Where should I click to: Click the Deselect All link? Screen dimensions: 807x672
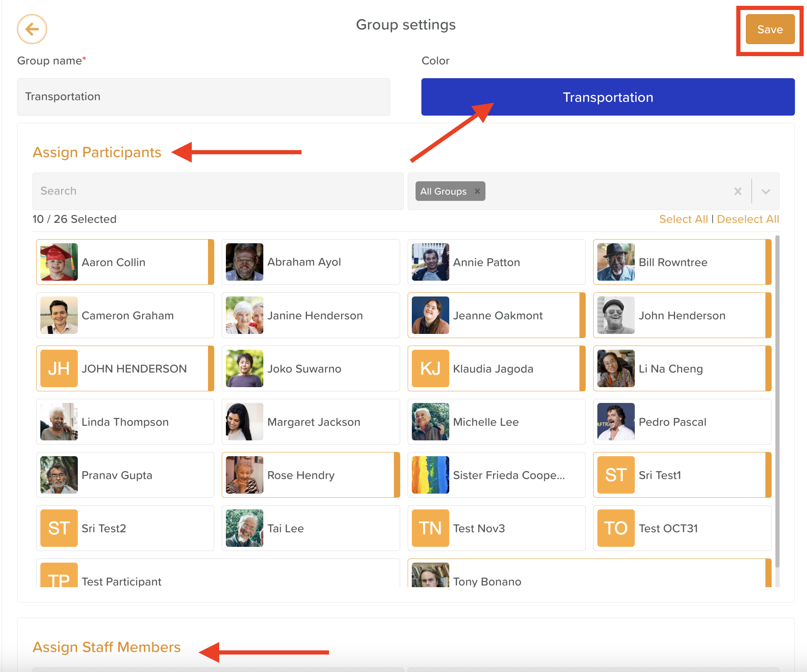[x=748, y=219]
